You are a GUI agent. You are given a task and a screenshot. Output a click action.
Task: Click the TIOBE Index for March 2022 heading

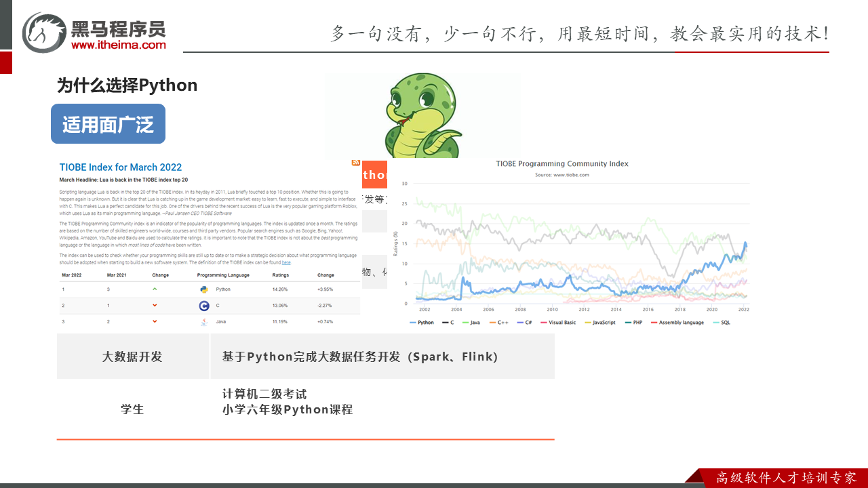coord(121,167)
